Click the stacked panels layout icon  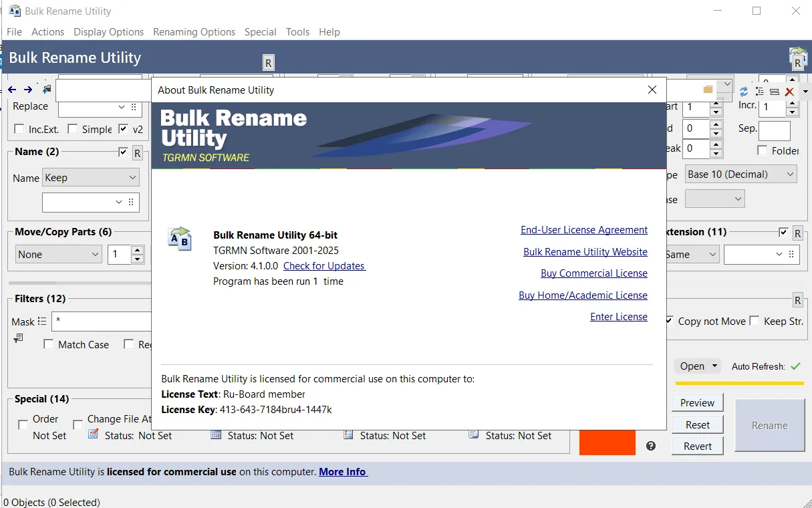(x=775, y=92)
